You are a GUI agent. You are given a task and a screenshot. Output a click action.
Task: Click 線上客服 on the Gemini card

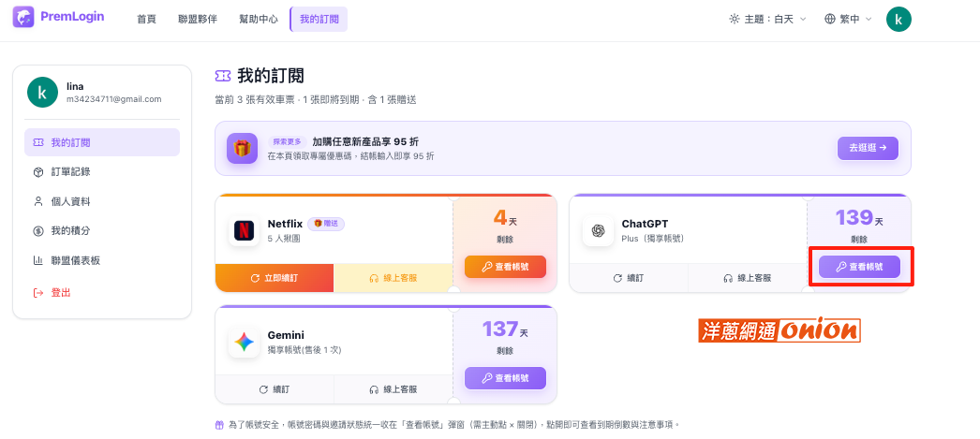(393, 389)
